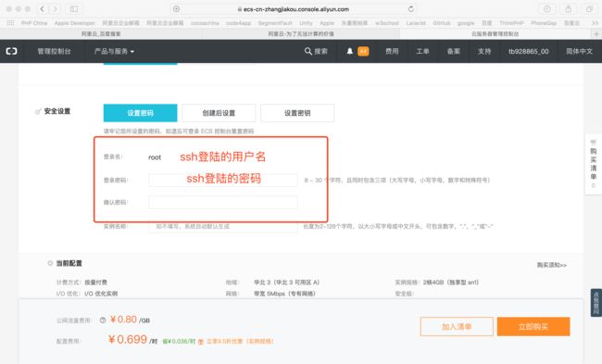Open the tb928865_00 account menu

528,51
